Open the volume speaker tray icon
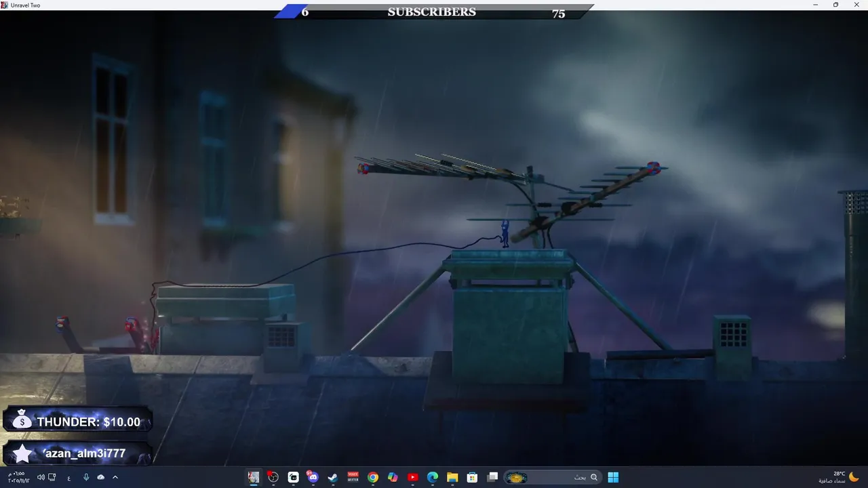Screen dimensions: 868x488 point(41,477)
